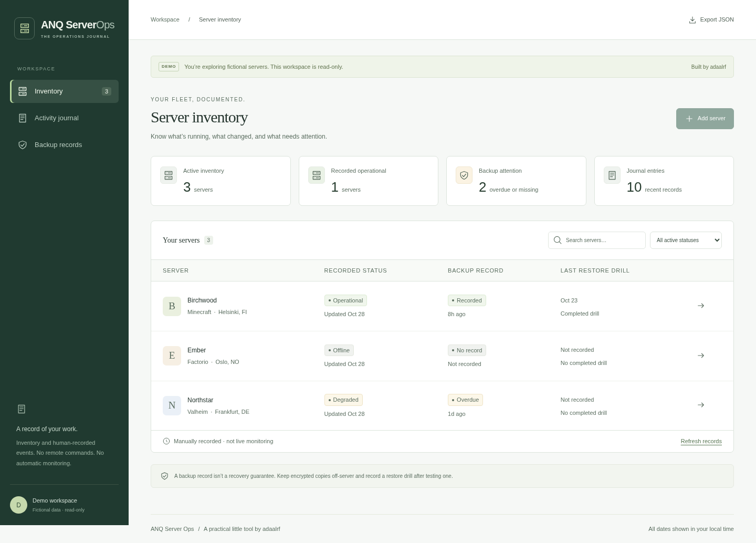Click the Degraded status badge
756x543 pixels.
point(343,400)
